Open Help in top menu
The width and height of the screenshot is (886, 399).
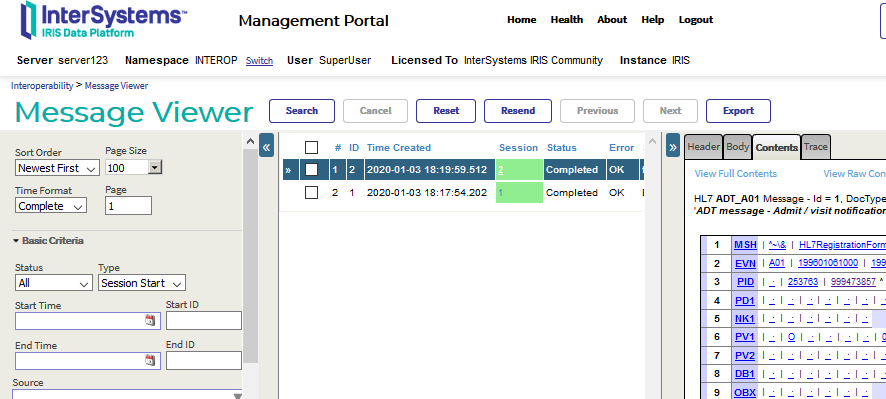(x=653, y=20)
